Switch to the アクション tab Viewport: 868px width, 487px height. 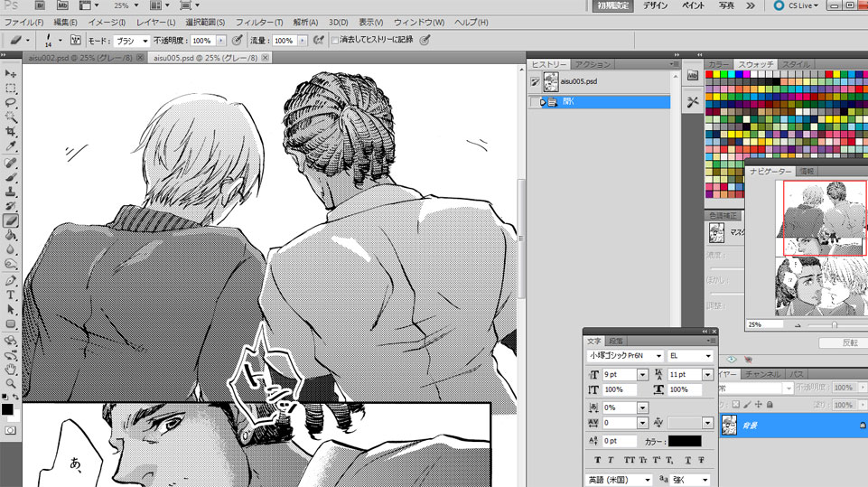[x=593, y=64]
